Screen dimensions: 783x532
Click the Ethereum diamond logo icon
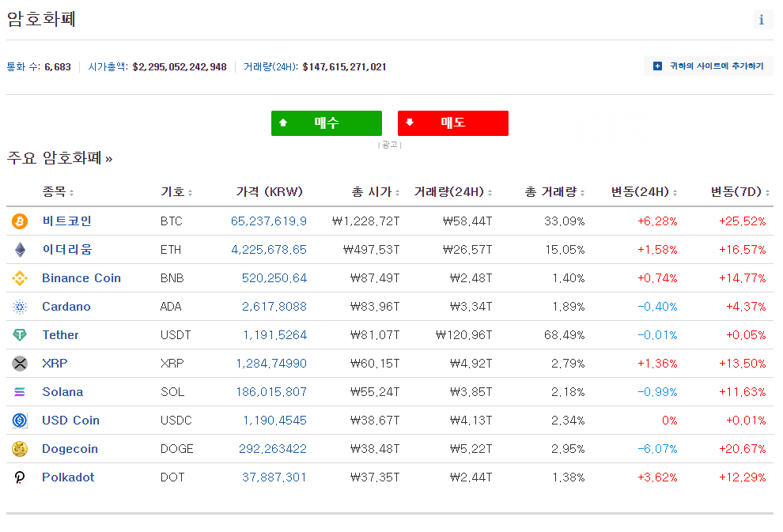[20, 250]
